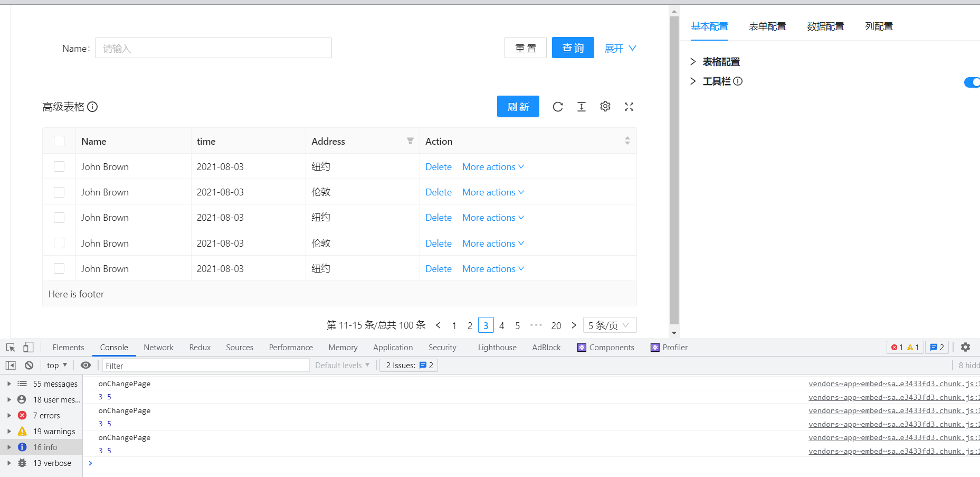The width and height of the screenshot is (980, 477).
Task: Open the 5条/页 page size dropdown
Action: tap(609, 325)
